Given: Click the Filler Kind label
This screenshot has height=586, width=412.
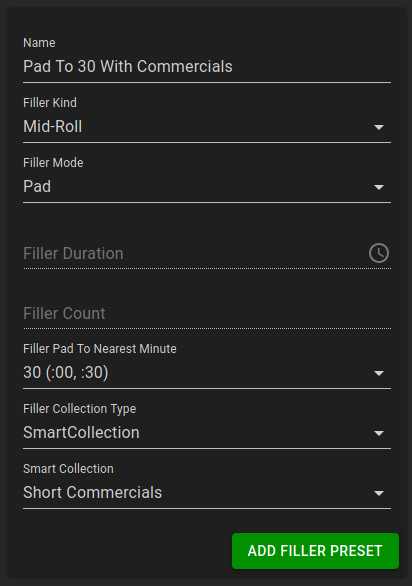Looking at the screenshot, I should 50,103.
